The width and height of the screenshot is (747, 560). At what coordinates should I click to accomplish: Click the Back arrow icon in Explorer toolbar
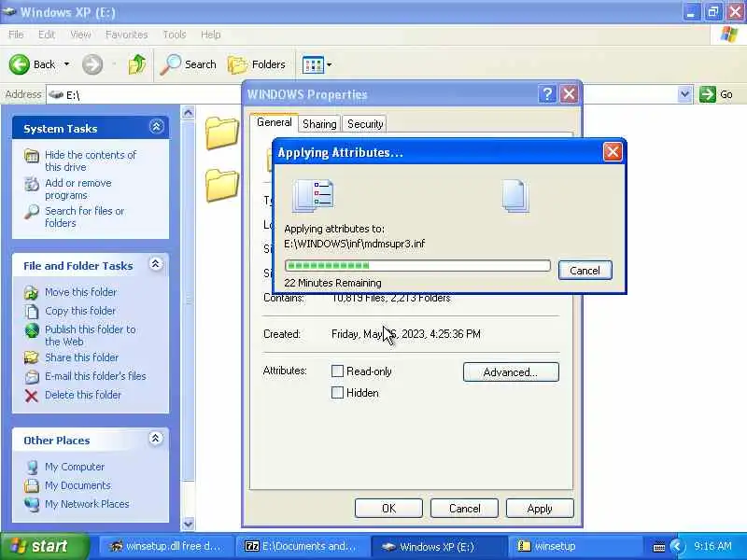click(x=20, y=64)
